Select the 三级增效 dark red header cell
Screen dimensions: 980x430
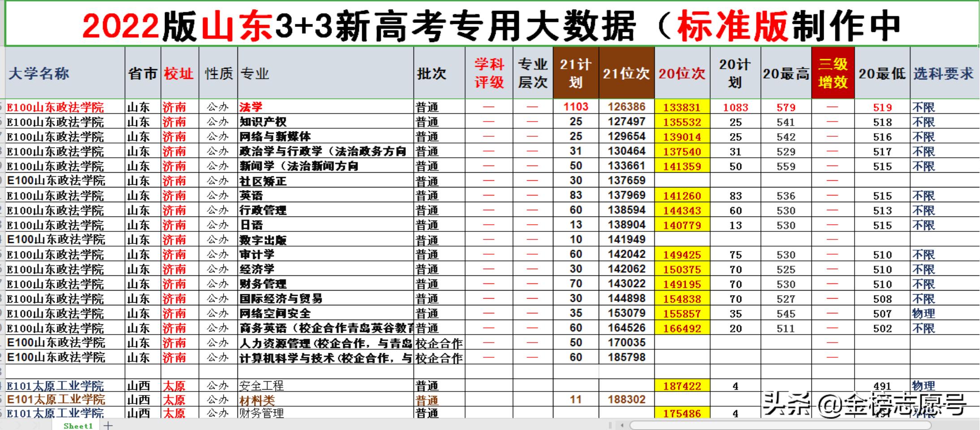[x=834, y=73]
